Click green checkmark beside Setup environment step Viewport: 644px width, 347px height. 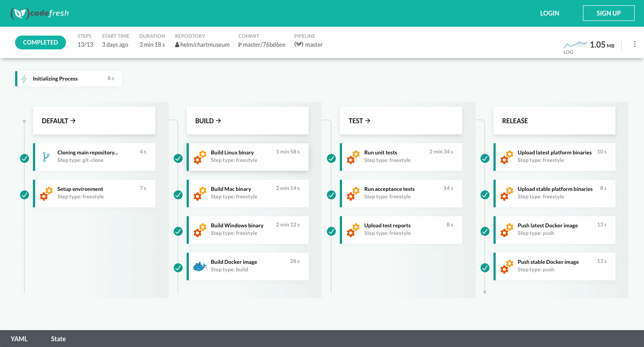click(x=24, y=194)
